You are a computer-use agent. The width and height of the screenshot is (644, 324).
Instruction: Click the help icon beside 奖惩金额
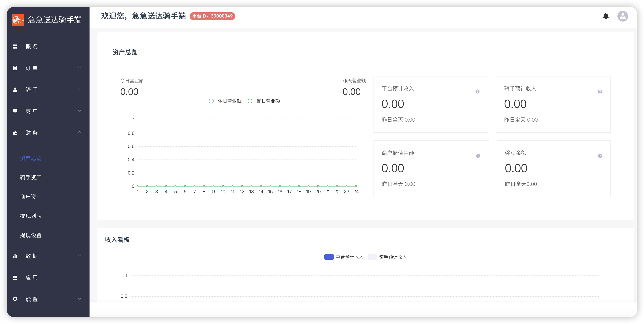[x=600, y=156]
